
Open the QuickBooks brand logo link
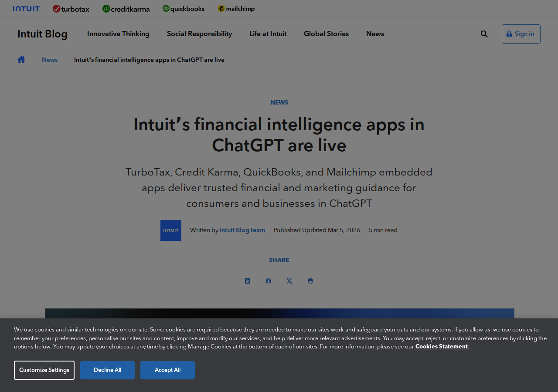click(184, 9)
